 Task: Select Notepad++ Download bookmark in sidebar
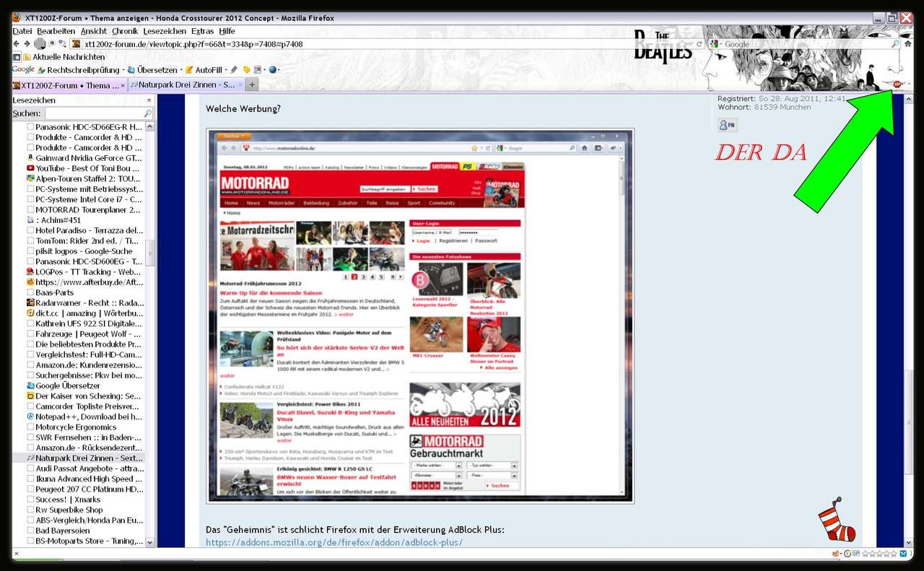click(88, 417)
